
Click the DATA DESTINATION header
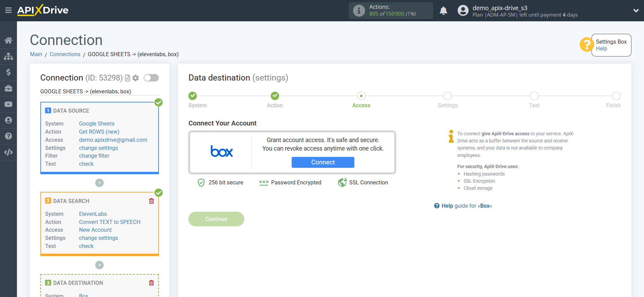pyautogui.click(x=78, y=283)
